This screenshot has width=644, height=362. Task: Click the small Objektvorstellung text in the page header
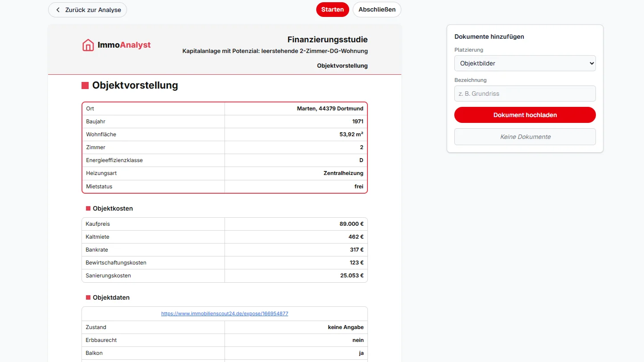(342, 65)
